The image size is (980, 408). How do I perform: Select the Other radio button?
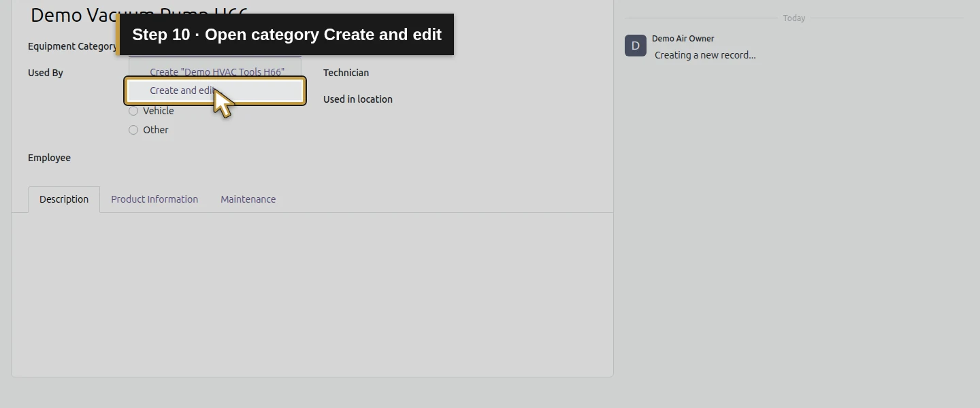(x=133, y=130)
